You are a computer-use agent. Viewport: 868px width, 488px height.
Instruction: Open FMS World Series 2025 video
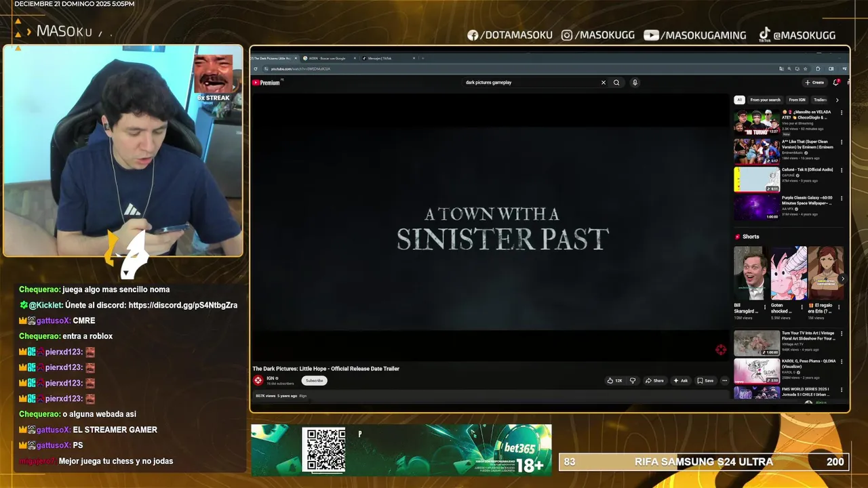click(x=756, y=393)
